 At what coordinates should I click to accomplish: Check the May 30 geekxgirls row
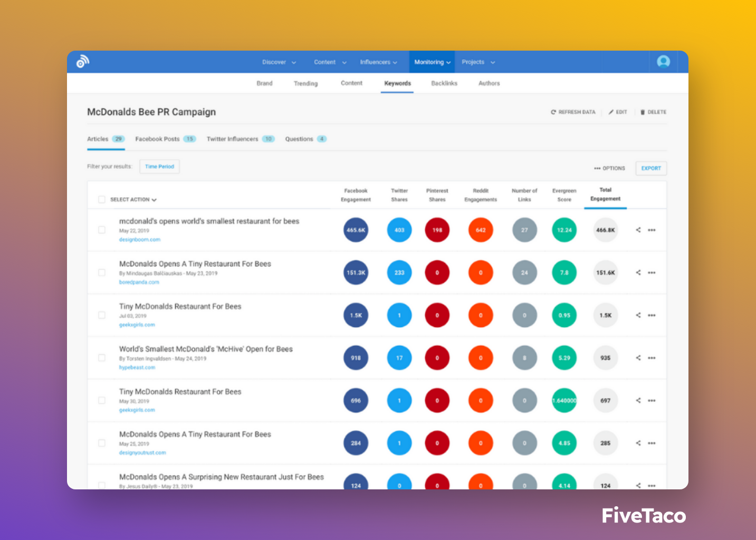[102, 401]
